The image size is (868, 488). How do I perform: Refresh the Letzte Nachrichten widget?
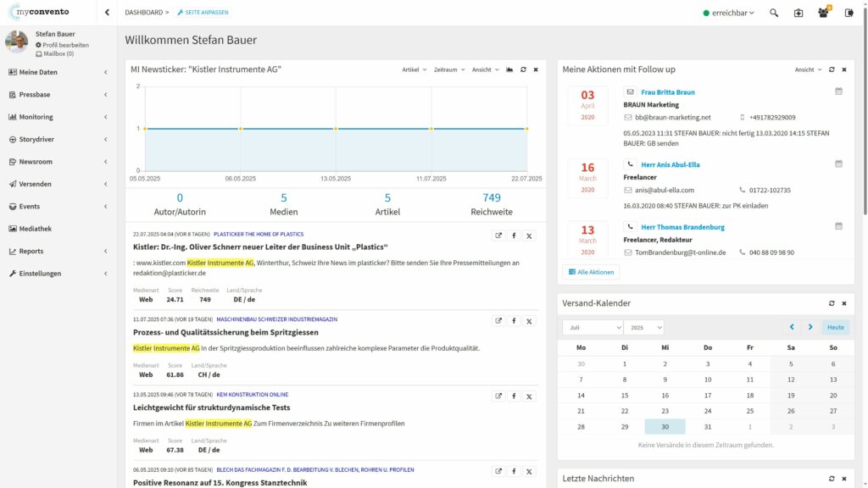[832, 479]
